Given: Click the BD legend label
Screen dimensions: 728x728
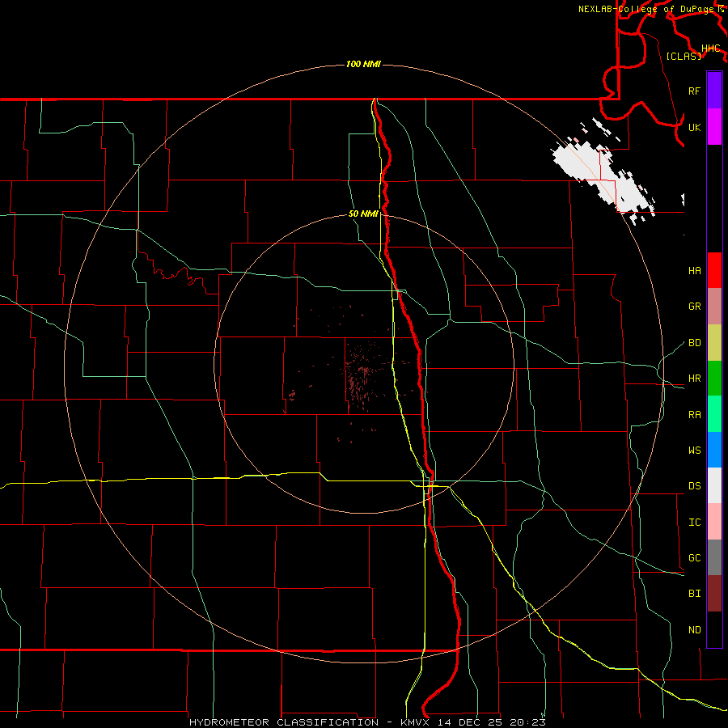Looking at the screenshot, I should click(694, 343).
